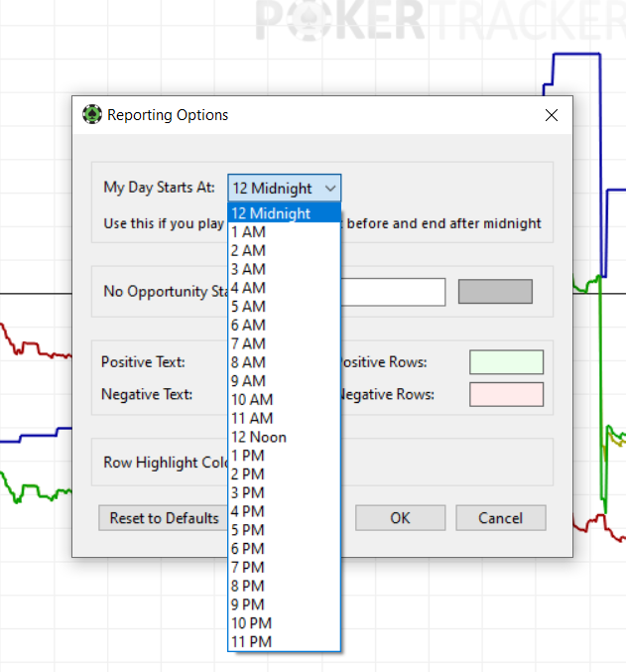Select 12 Noon as day start
The width and height of the screenshot is (626, 672).
(x=285, y=437)
